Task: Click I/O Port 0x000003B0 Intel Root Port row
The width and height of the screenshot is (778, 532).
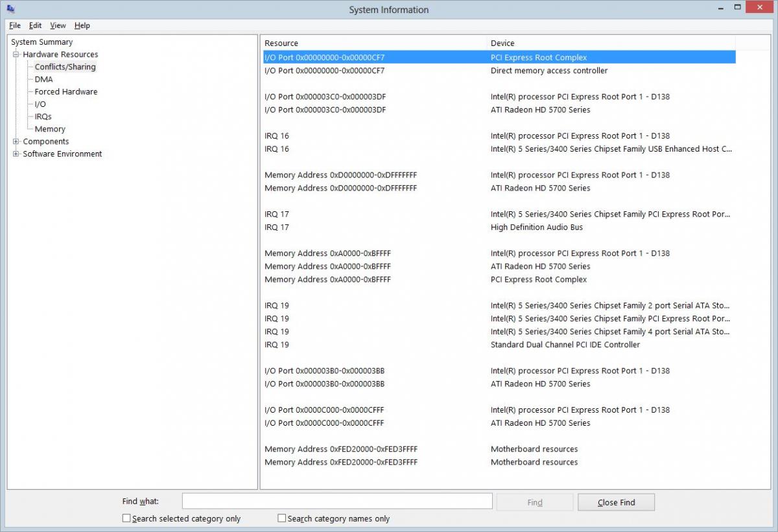Action: pos(499,371)
